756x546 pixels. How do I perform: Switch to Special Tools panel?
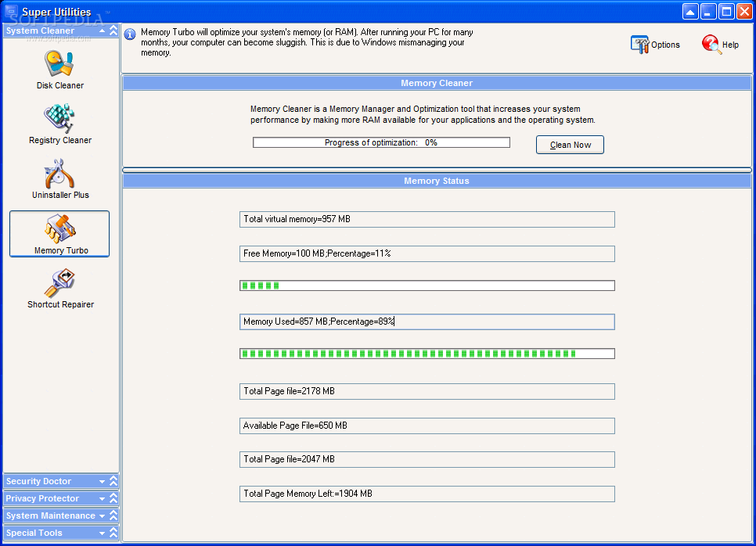point(61,533)
